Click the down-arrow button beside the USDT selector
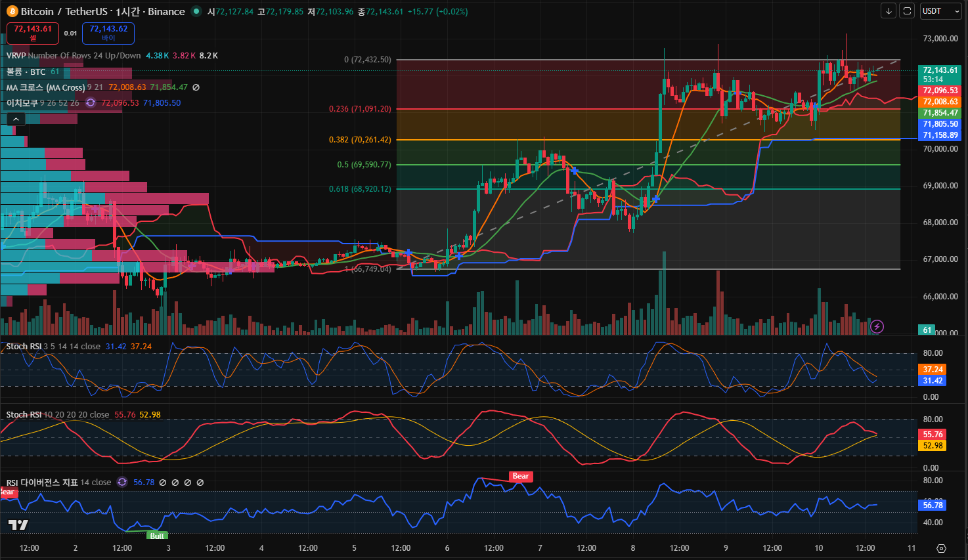Viewport: 968px width, 560px height. coord(889,11)
